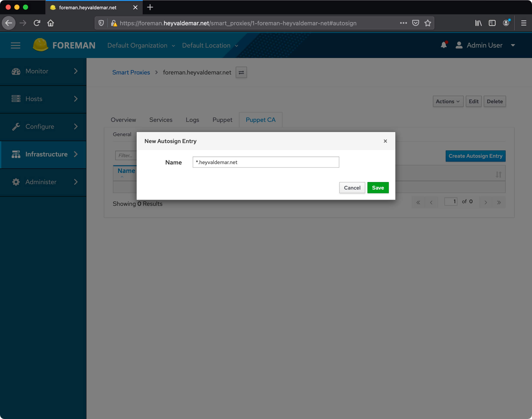Click the Cancel button
This screenshot has width=532, height=419.
coord(352,187)
